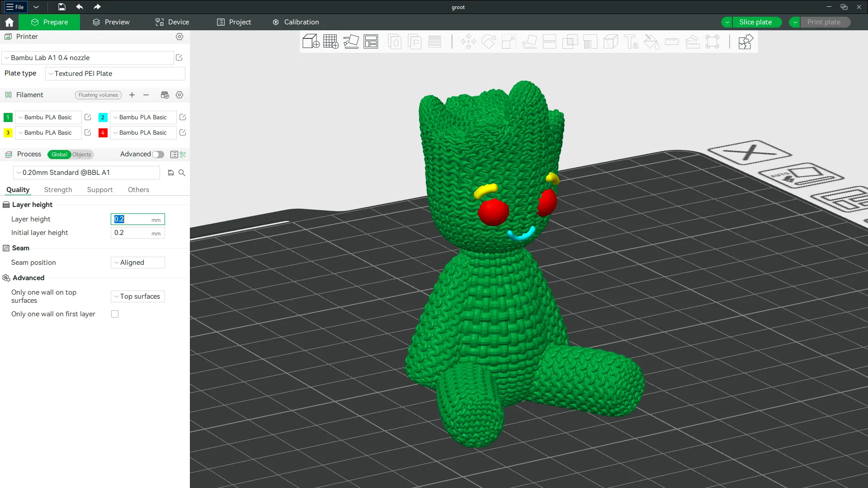The image size is (868, 488).
Task: Open printer settings gear icon
Action: [179, 37]
